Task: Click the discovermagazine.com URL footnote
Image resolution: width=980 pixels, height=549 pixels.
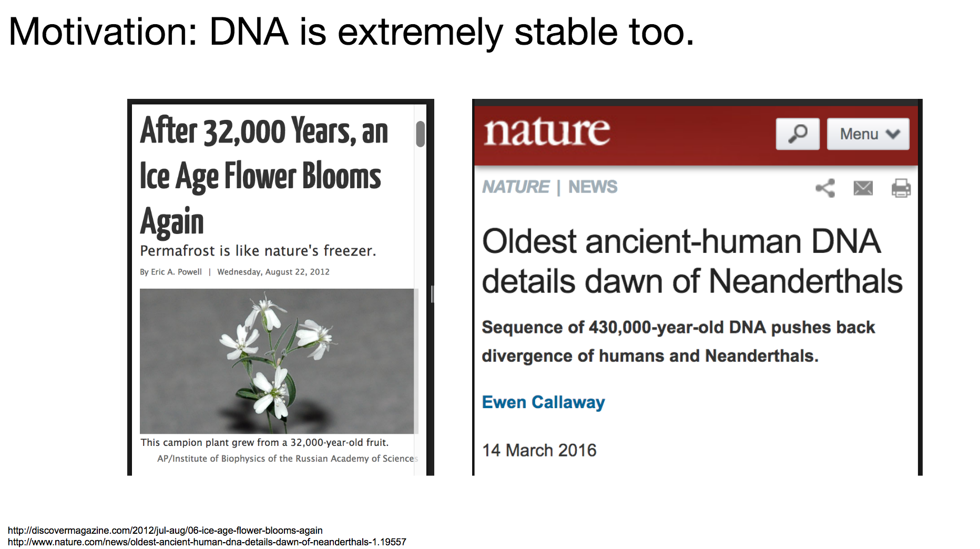Action: click(x=165, y=531)
